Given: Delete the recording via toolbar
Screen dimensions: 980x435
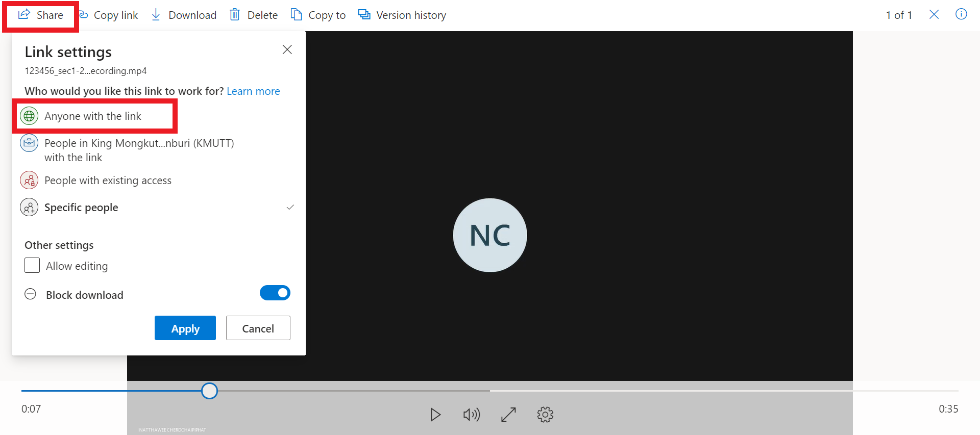Looking at the screenshot, I should coord(254,15).
